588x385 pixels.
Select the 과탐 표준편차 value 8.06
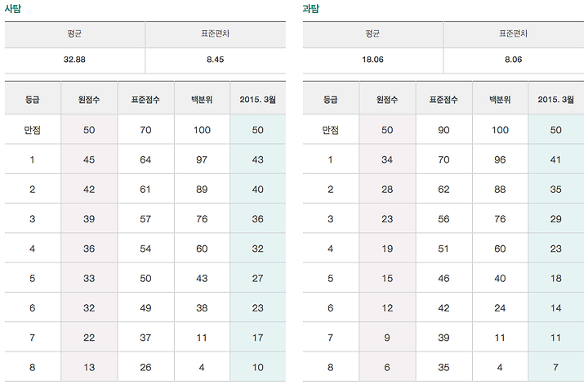click(x=514, y=60)
